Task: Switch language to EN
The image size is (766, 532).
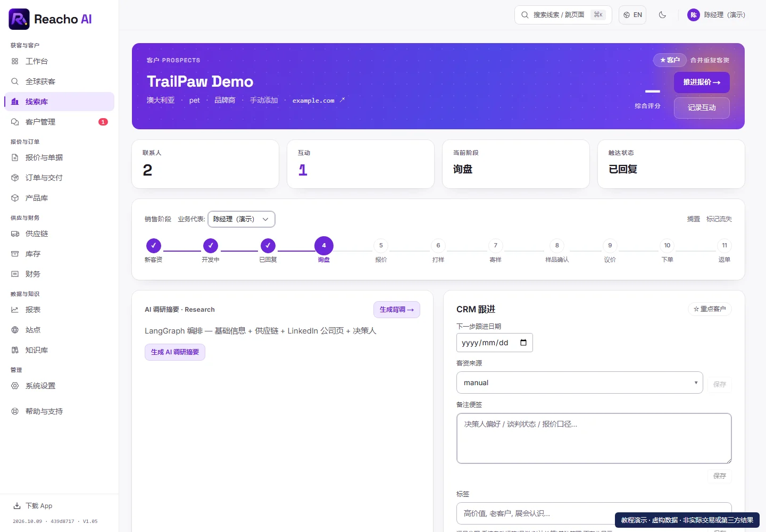Action: [x=632, y=15]
